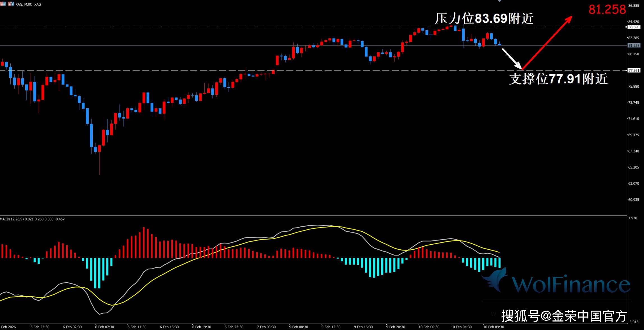Click the 9 Feb 12:30 time axis label

click(331, 327)
